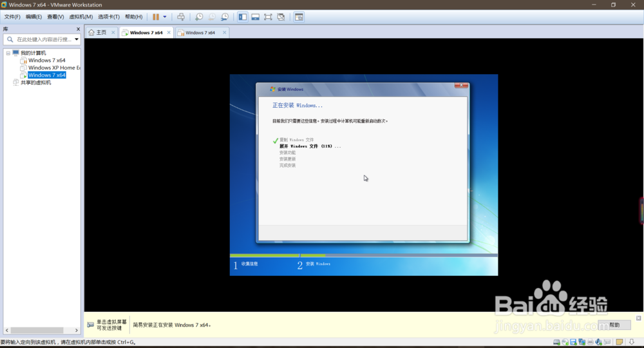644x348 pixels.
Task: Send Ctrl+Alt+Del to the virtual machine
Action: 181,17
